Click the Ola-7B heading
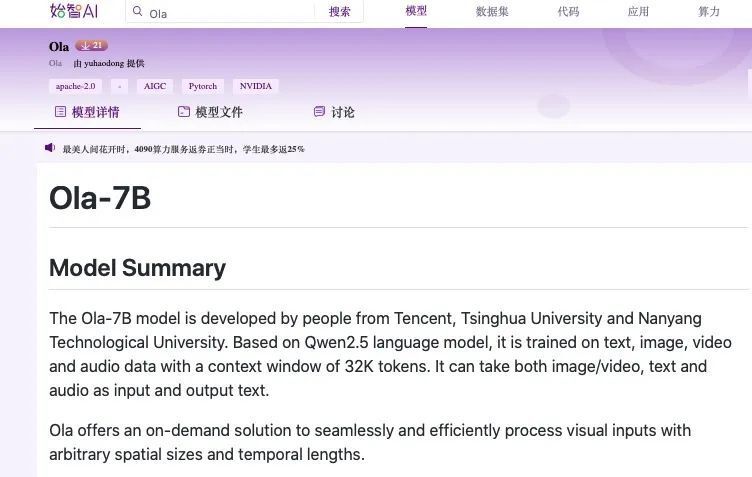The width and height of the screenshot is (752, 477). (100, 198)
